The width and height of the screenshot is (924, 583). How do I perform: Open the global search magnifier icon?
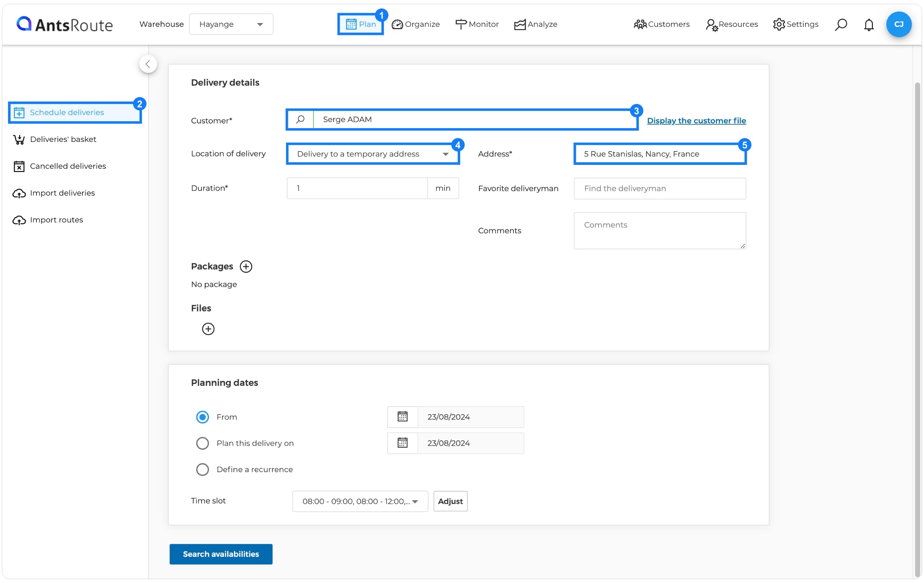(x=840, y=25)
